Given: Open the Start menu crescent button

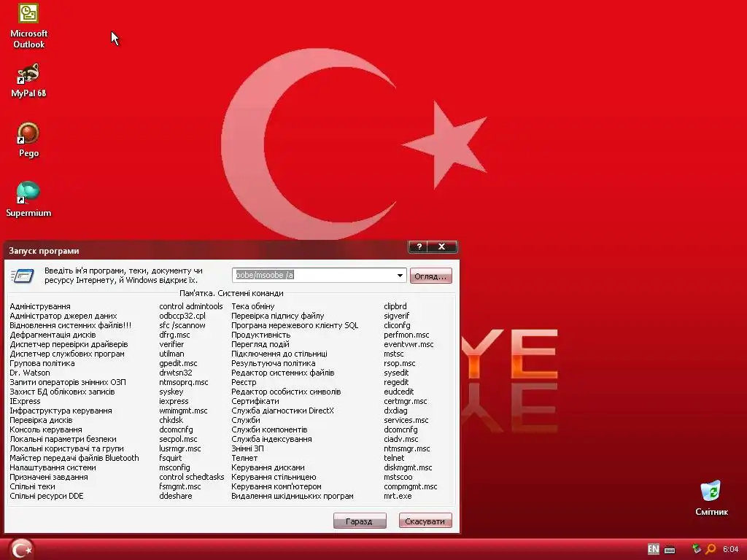Looking at the screenshot, I should coord(21,549).
